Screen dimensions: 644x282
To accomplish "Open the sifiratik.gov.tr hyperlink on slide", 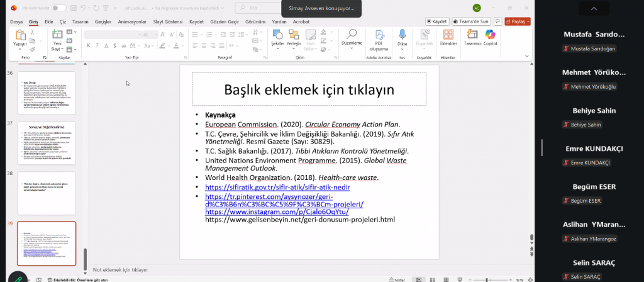I will (x=277, y=188).
